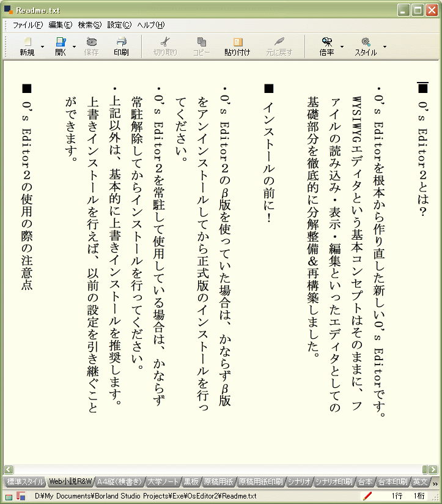Switch to the 英文 tab
The height and width of the screenshot is (504, 442).
click(x=420, y=481)
